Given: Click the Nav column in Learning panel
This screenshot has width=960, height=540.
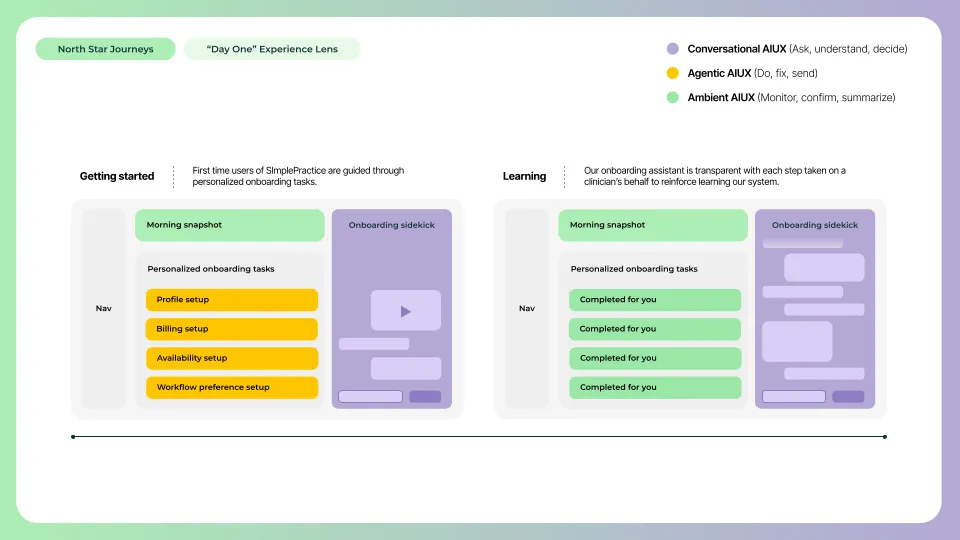Looking at the screenshot, I should click(527, 309).
